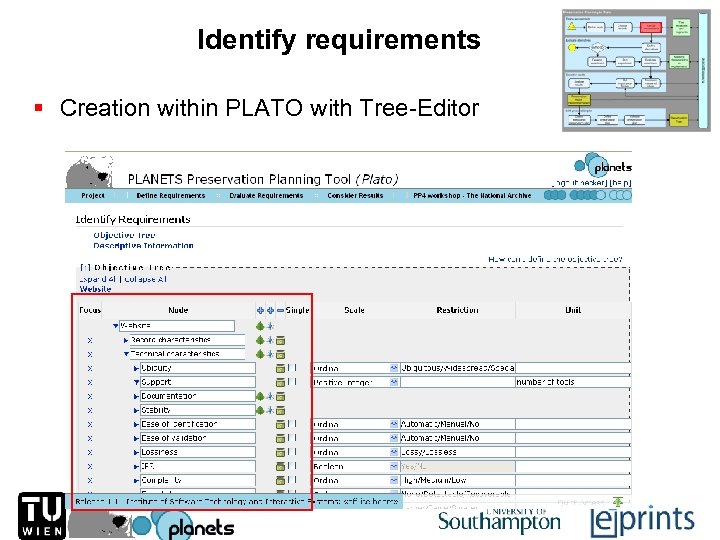Click the Collapse All link
This screenshot has width=720, height=540.
coord(145,279)
